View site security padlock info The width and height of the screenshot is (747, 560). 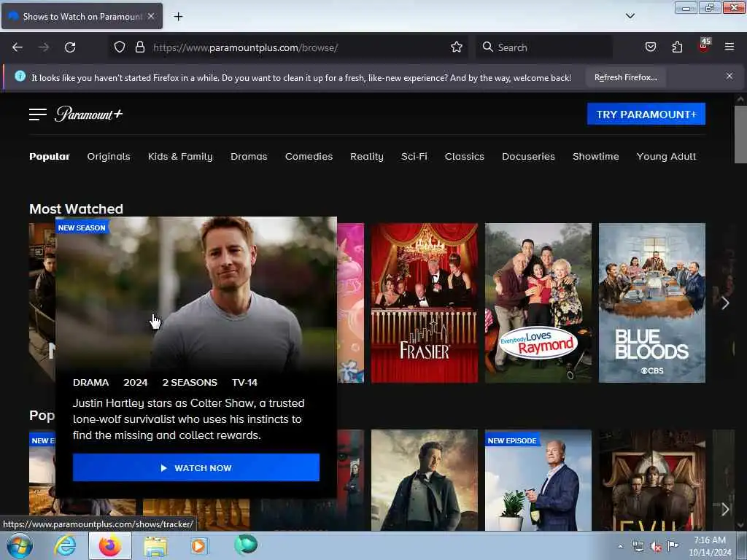139,47
